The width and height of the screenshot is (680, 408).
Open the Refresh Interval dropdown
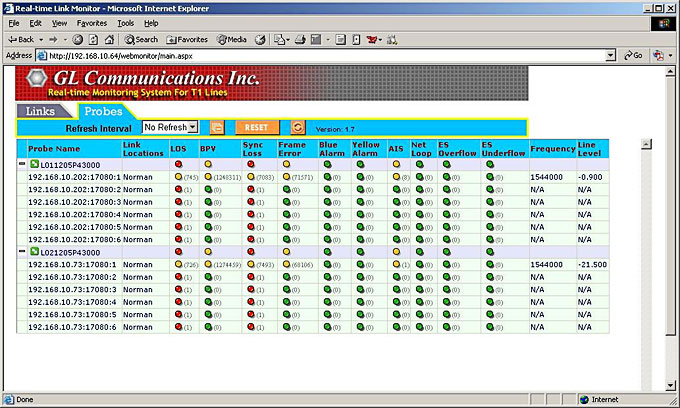pos(170,127)
